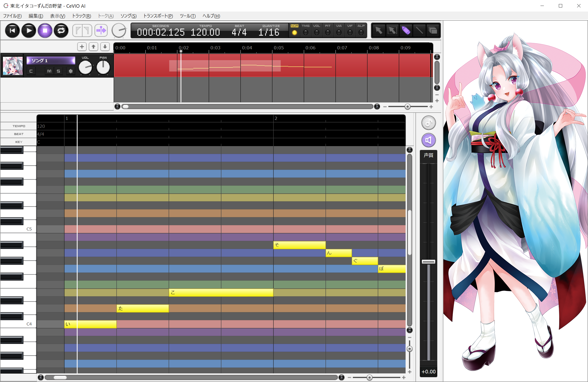
Task: Open the ツール(T) menu
Action: [x=188, y=16]
